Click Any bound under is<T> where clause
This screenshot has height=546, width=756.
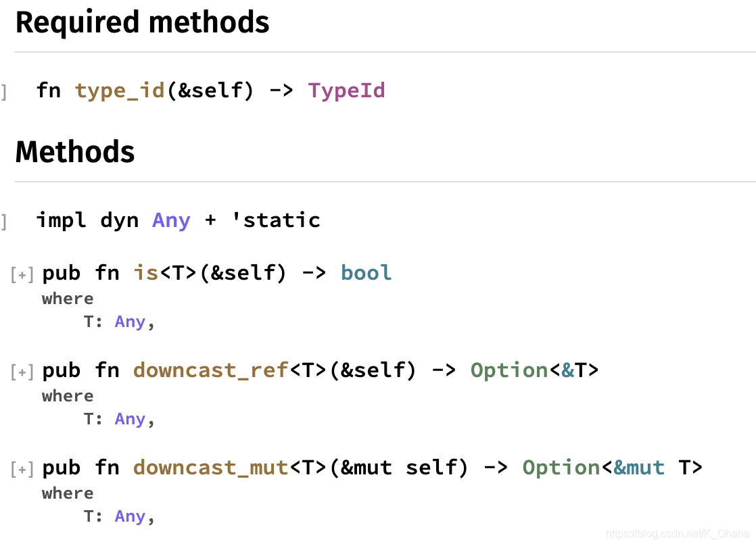tap(131, 322)
